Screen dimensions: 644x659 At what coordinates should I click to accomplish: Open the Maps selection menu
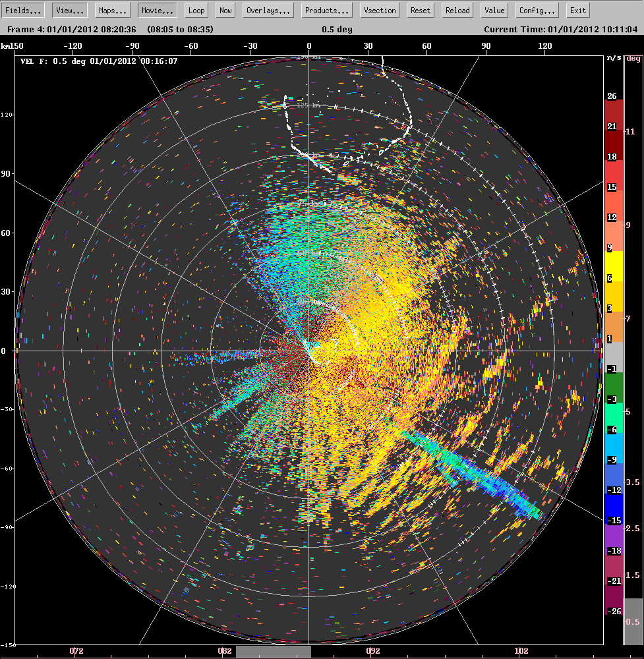click(x=112, y=10)
